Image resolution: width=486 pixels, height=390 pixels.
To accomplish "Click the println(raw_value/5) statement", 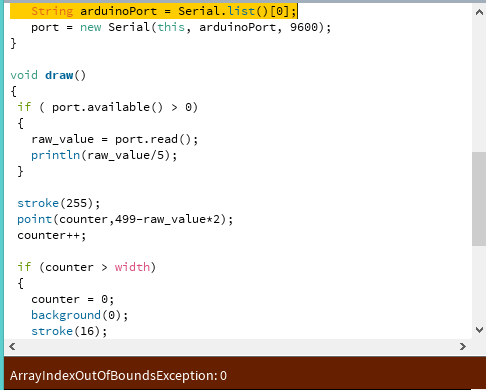I will [x=104, y=155].
